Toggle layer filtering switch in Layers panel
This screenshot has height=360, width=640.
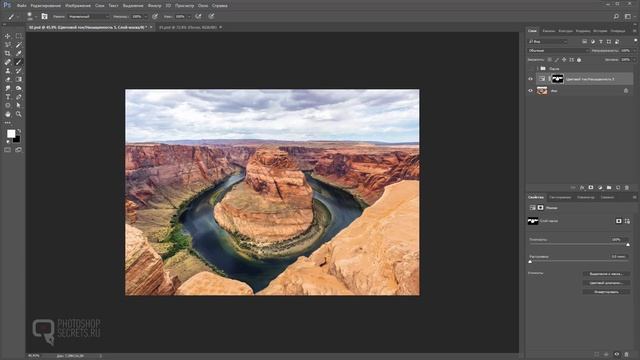pos(635,41)
